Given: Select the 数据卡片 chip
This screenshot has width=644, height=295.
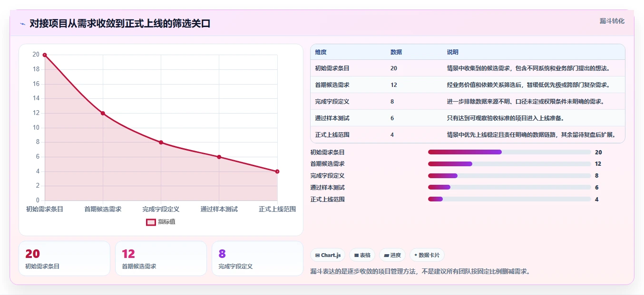Looking at the screenshot, I should coord(427,255).
